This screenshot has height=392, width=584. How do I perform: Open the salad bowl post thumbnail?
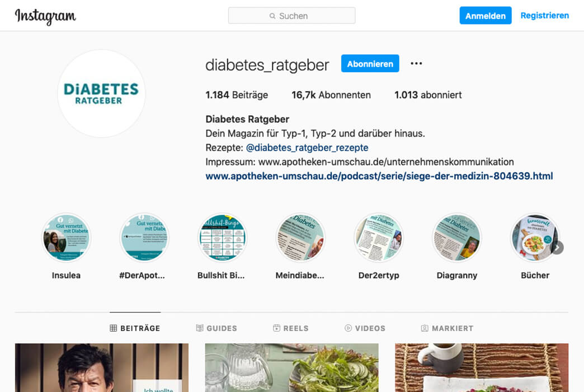click(291, 367)
